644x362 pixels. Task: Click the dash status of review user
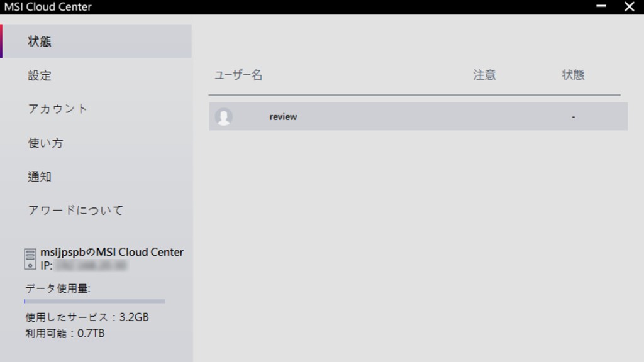point(574,117)
